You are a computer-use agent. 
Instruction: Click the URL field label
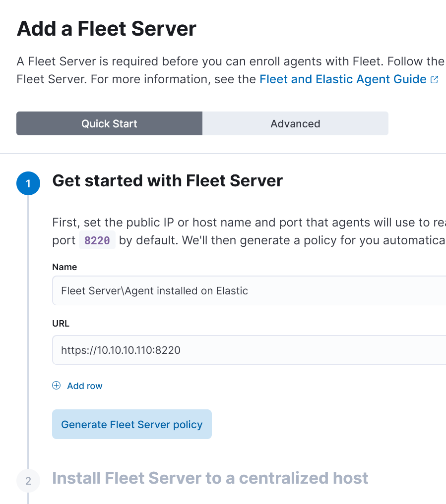tap(61, 324)
